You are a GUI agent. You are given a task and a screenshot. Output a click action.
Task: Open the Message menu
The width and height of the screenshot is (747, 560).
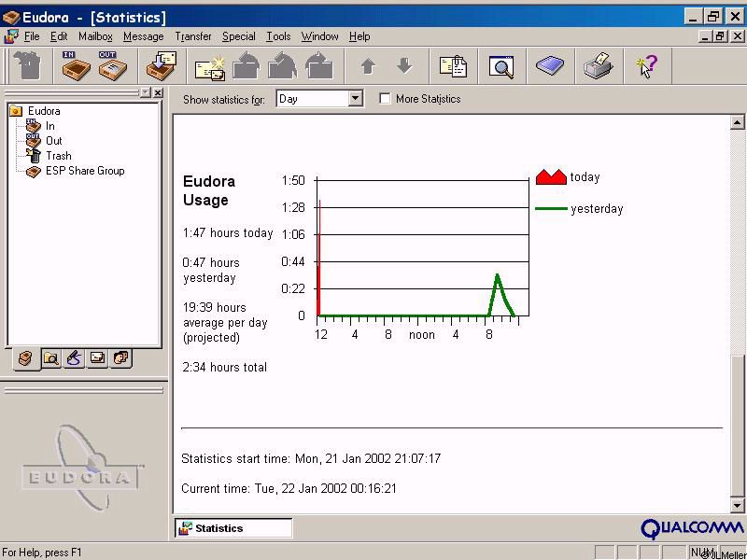144,36
